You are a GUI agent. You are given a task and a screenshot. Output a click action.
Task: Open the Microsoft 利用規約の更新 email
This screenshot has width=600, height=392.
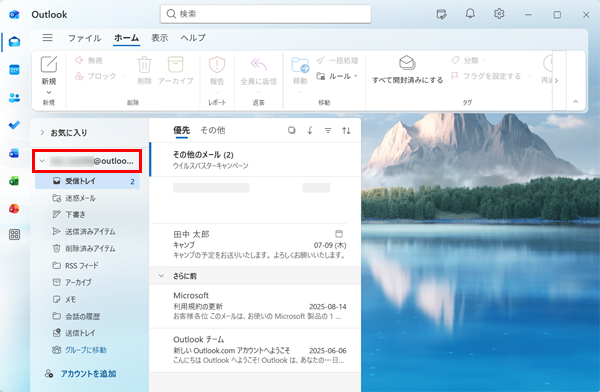coord(255,306)
